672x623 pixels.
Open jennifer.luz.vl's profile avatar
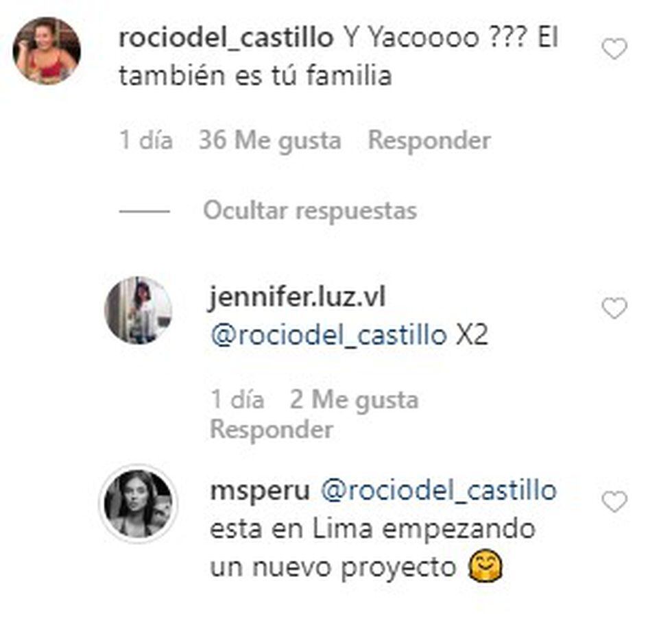[x=139, y=310]
